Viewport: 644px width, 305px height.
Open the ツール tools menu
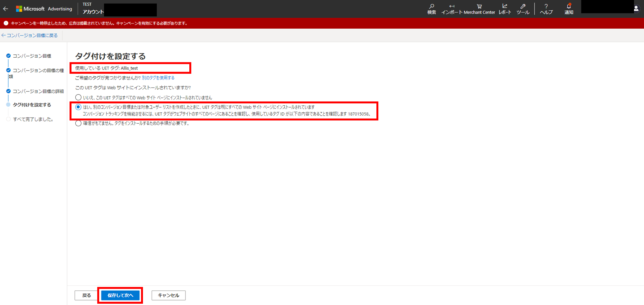pos(523,9)
